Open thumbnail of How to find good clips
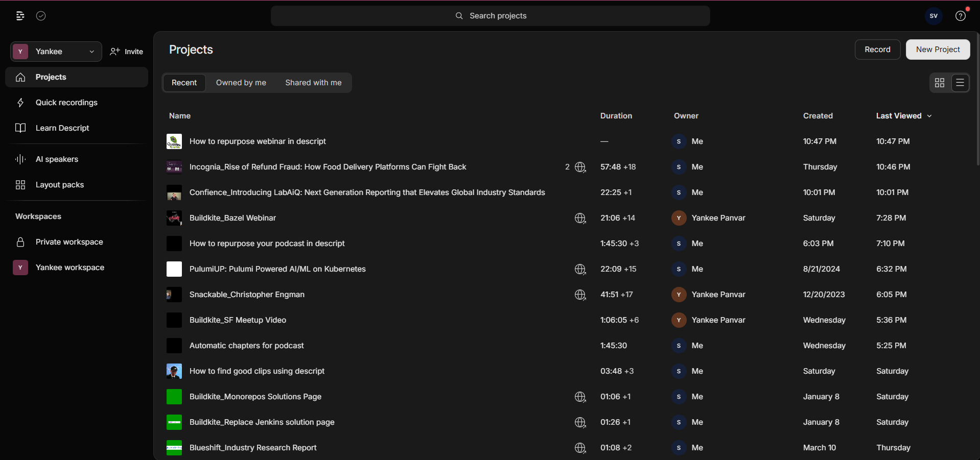This screenshot has height=460, width=980. pyautogui.click(x=174, y=371)
